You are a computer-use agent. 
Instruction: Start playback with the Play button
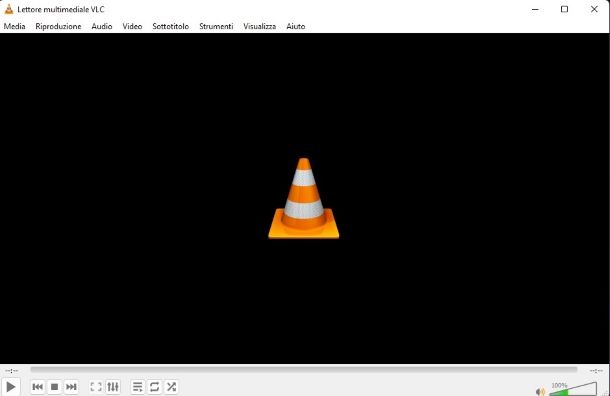pyautogui.click(x=11, y=387)
